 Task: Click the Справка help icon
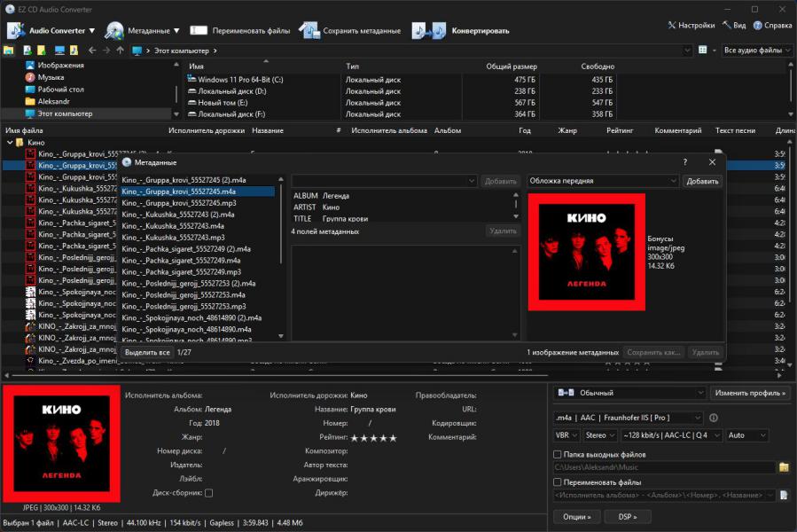pos(756,26)
